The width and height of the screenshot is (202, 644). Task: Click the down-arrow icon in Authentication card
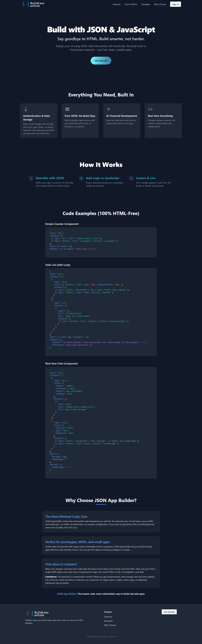26,109
